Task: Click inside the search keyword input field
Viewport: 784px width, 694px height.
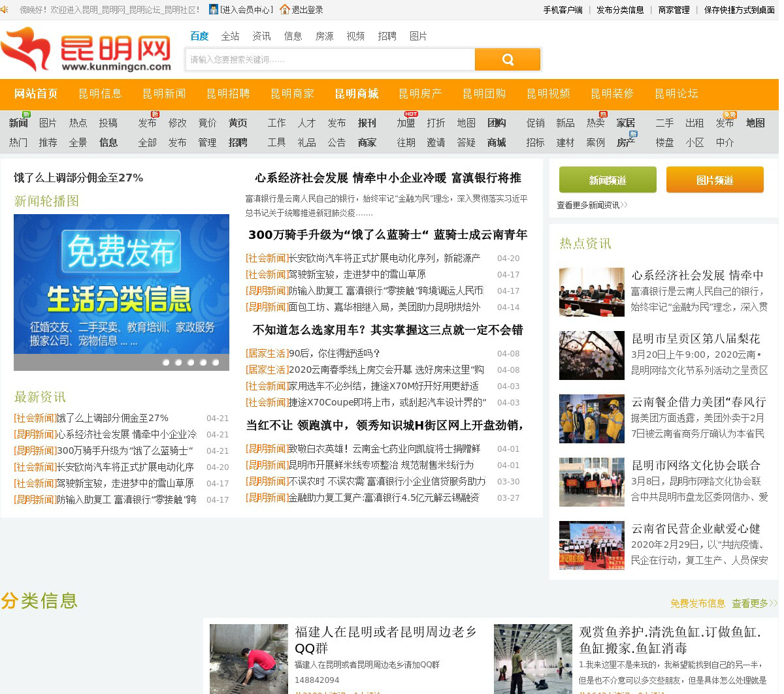Action: coord(330,59)
